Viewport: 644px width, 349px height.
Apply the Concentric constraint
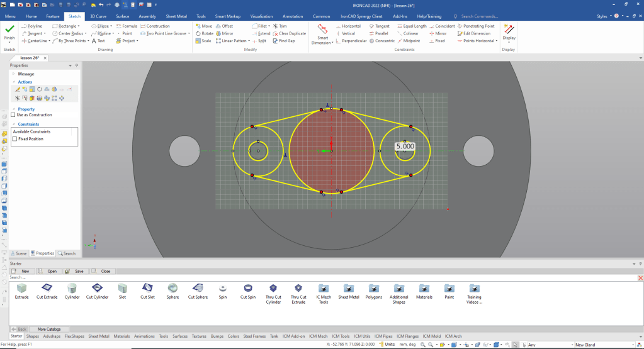click(381, 41)
